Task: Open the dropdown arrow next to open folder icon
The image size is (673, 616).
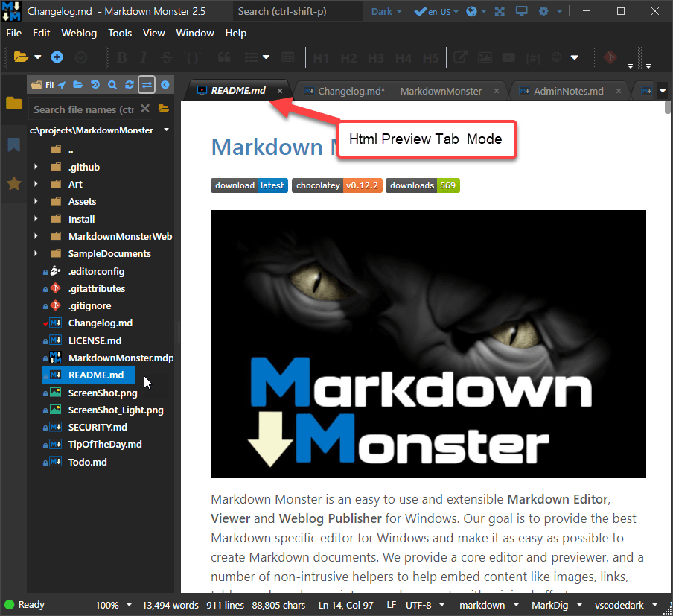Action: point(38,57)
